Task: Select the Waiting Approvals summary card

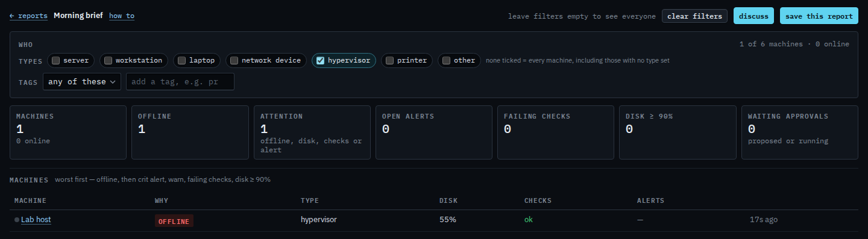Action: click(799, 132)
